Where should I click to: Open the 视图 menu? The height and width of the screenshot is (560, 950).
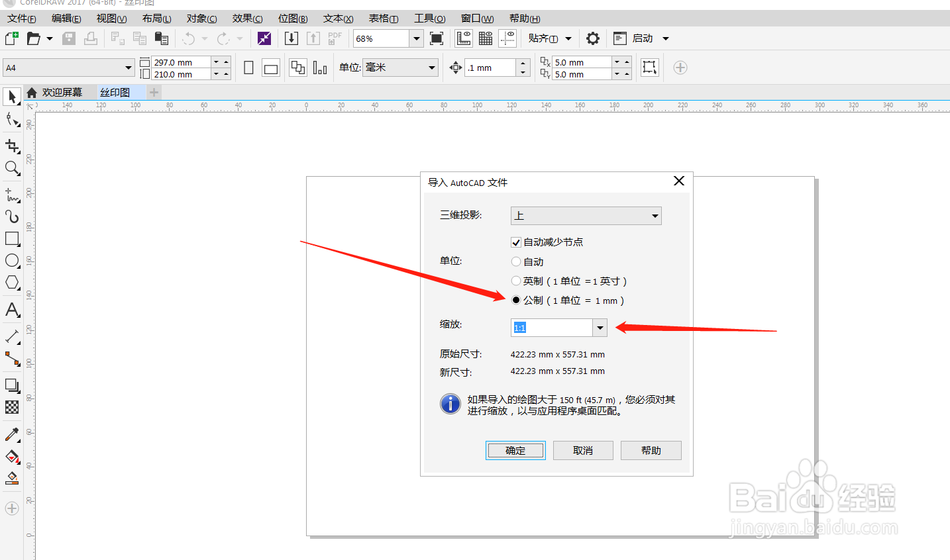[111, 19]
